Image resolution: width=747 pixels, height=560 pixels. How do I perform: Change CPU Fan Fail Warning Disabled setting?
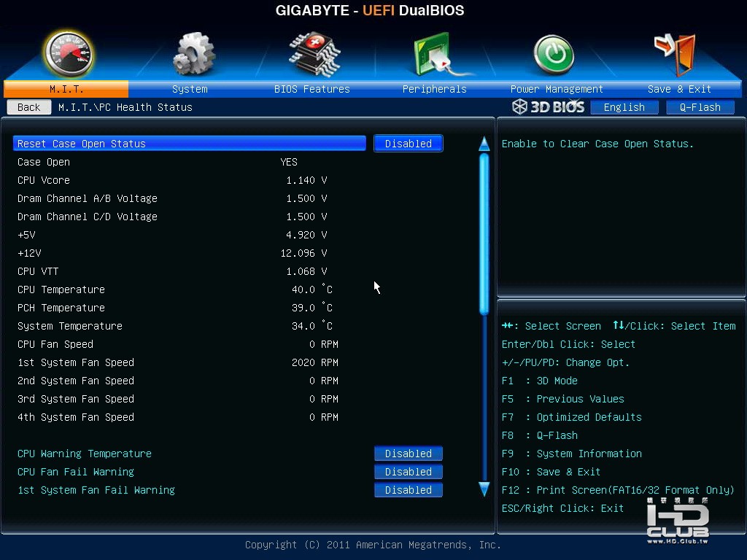pos(409,472)
